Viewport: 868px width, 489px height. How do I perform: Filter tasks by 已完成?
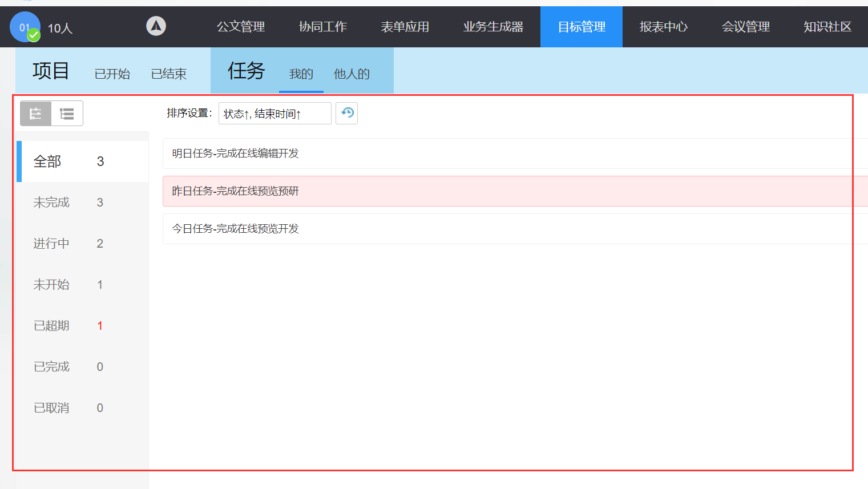[83, 367]
